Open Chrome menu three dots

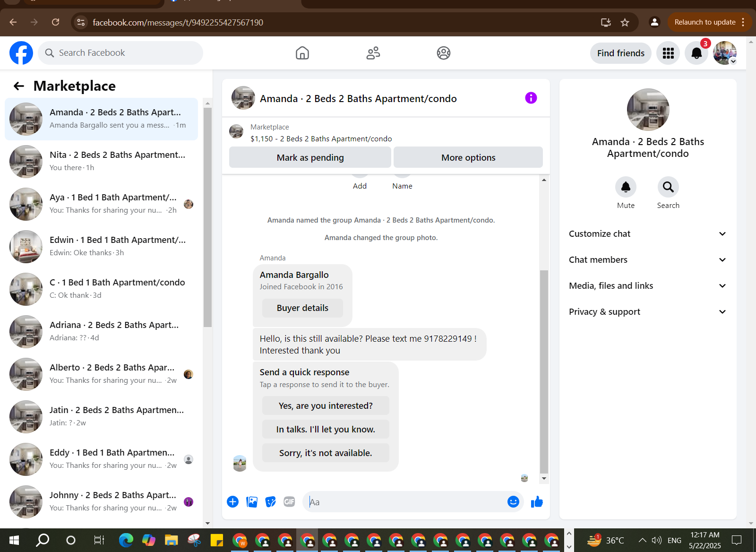743,22
